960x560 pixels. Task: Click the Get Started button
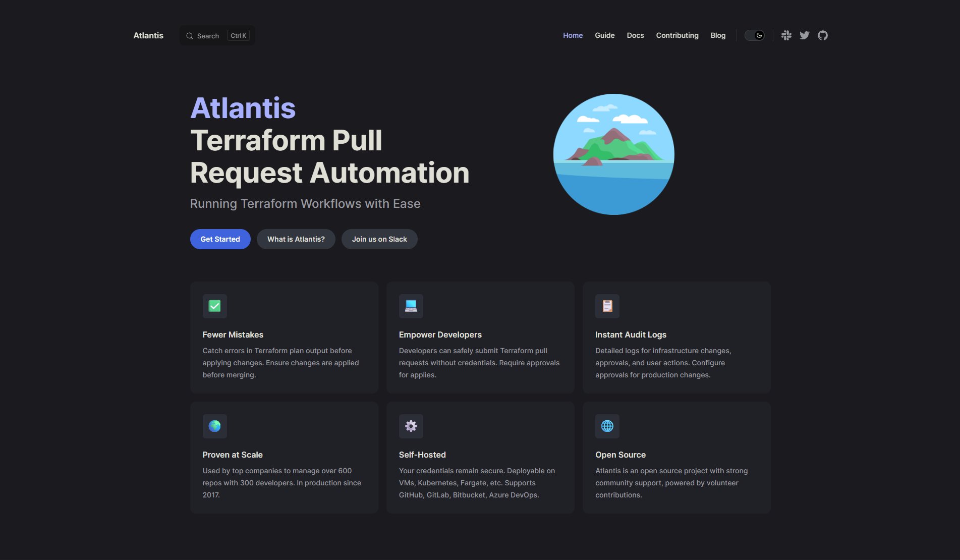pos(220,239)
